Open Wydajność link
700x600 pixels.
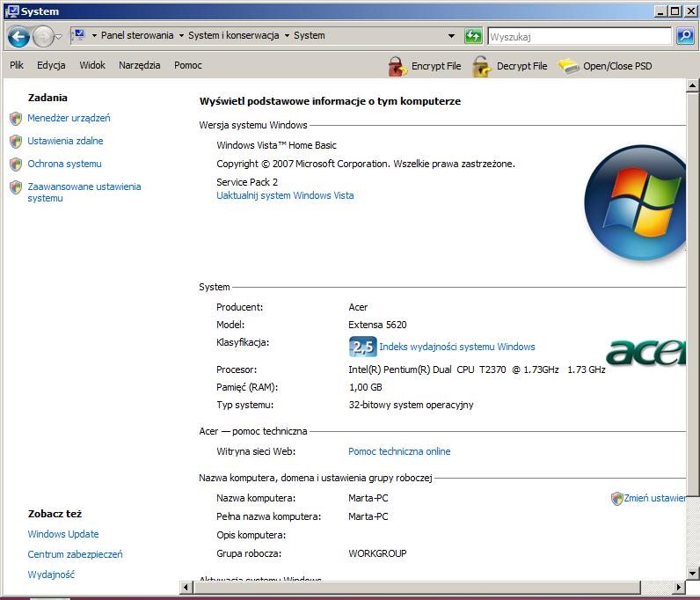(51, 574)
